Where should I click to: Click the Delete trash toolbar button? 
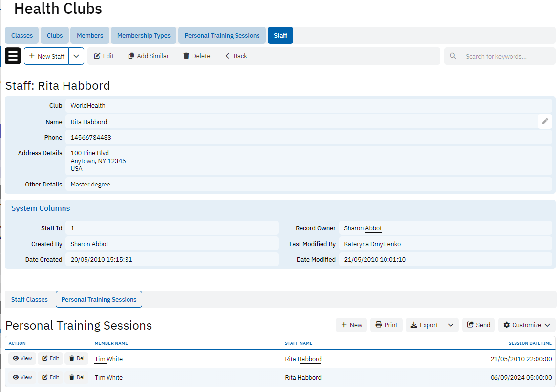(196, 56)
